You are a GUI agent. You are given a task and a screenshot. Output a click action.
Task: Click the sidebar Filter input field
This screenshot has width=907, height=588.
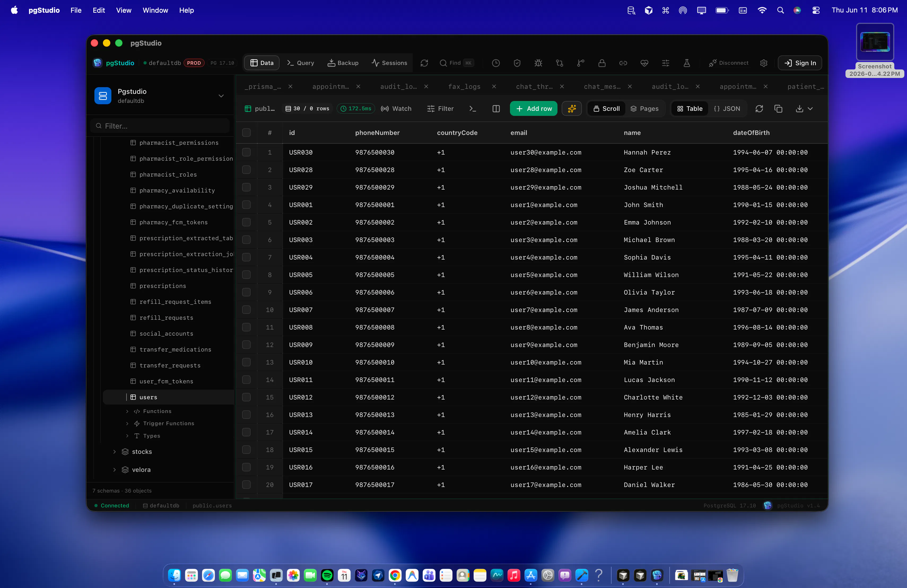coord(160,126)
